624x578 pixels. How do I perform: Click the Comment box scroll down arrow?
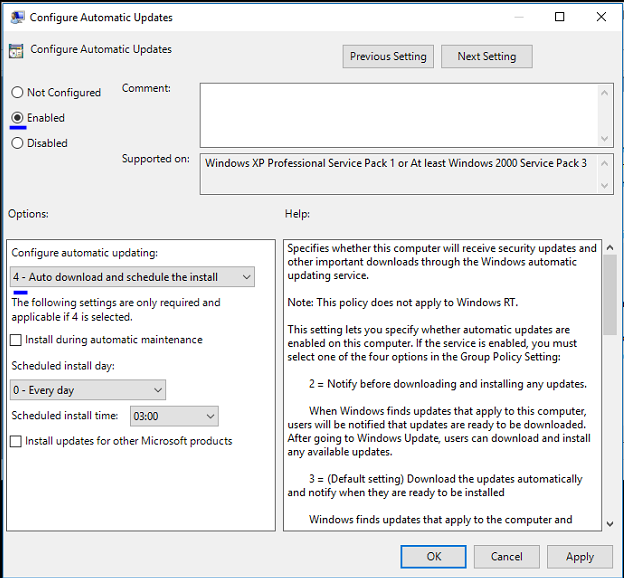604,139
